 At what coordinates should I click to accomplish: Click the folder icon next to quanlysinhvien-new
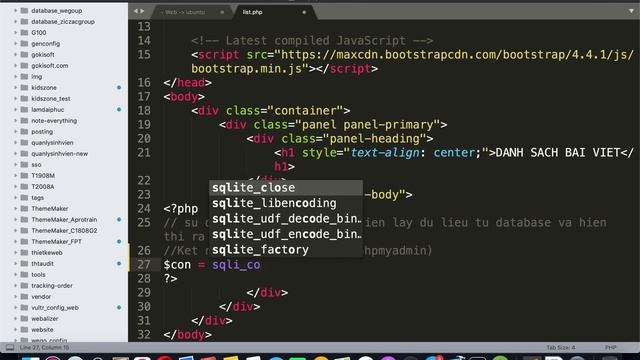coord(24,154)
